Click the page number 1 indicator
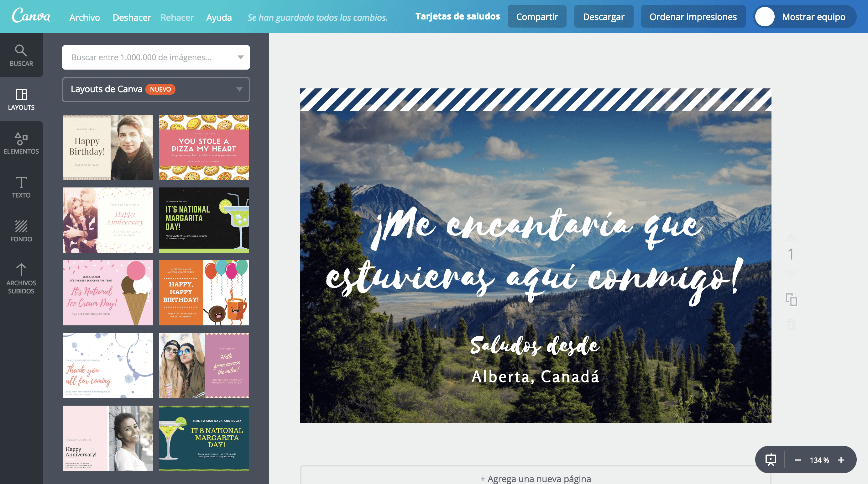This screenshot has width=868, height=484. [x=791, y=255]
